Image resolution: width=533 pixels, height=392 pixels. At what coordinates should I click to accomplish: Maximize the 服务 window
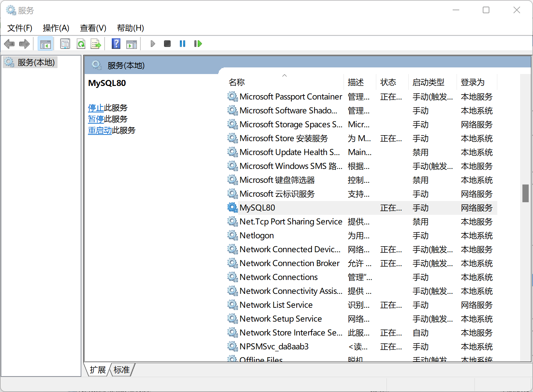click(486, 10)
